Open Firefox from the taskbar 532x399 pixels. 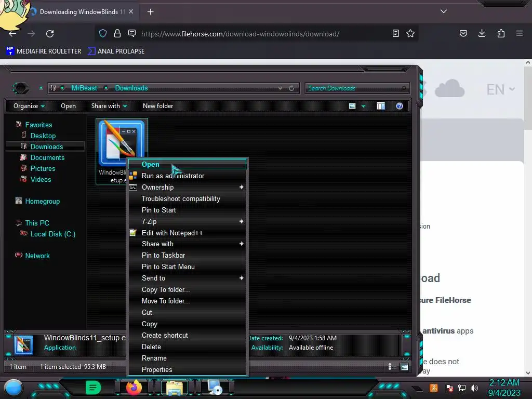pos(134,388)
